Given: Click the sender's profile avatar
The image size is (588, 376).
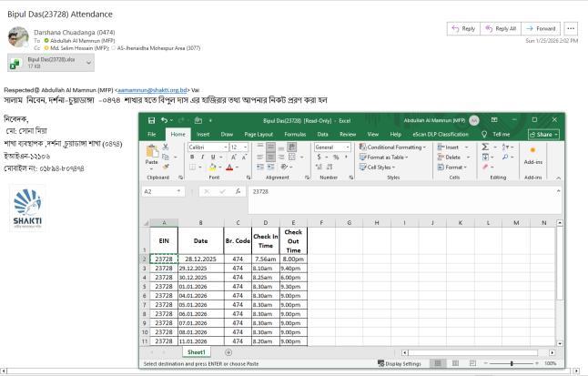Looking at the screenshot, I should point(17,36).
